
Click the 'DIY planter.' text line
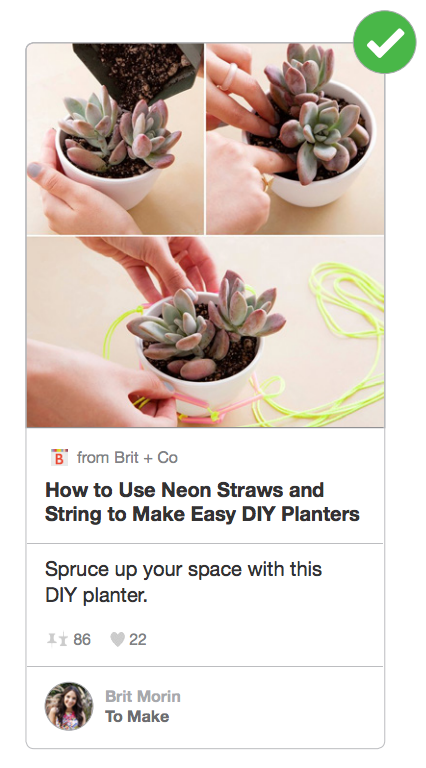(x=96, y=596)
